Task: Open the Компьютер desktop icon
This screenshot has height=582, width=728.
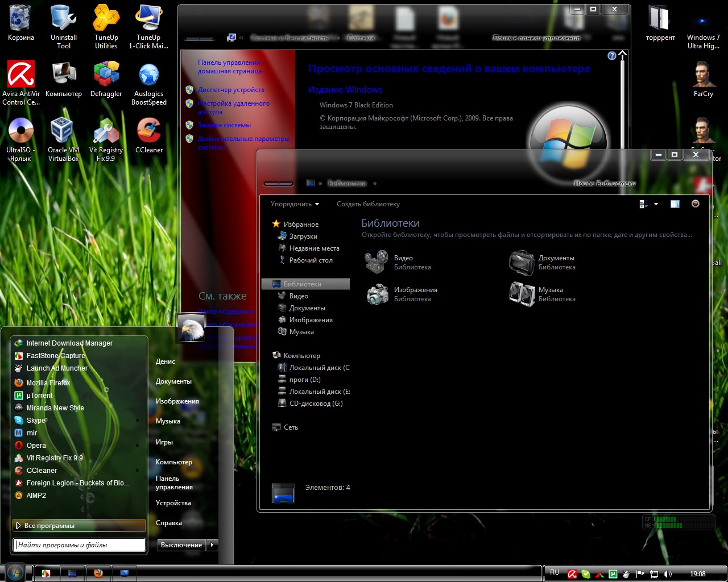Action: pos(64,80)
